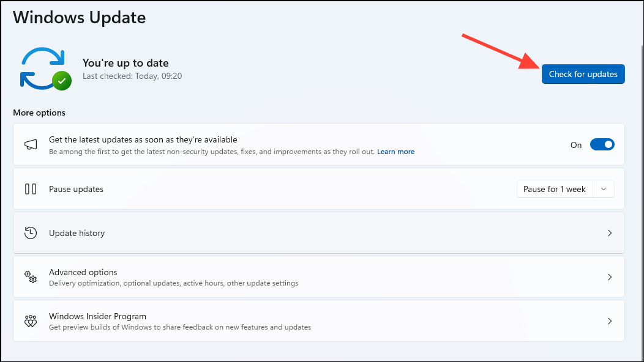Viewport: 644px width, 362px height.
Task: Click the Update history clock icon
Action: [x=31, y=233]
